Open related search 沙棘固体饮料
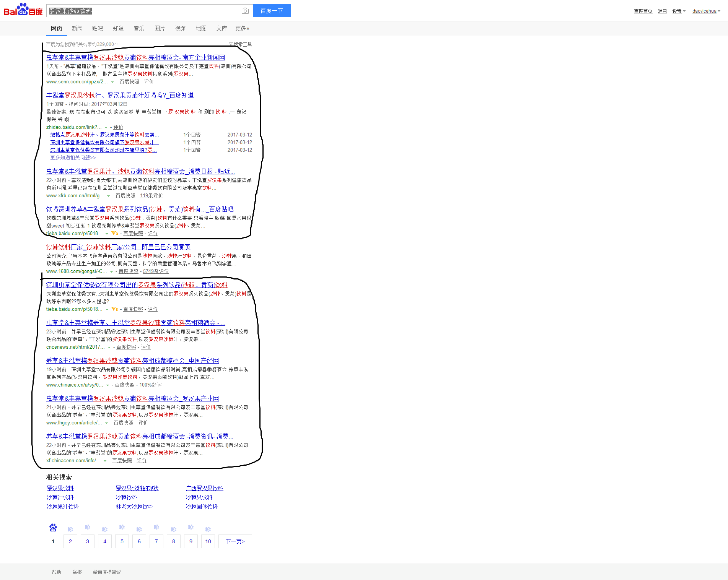This screenshot has width=728, height=580. [202, 507]
